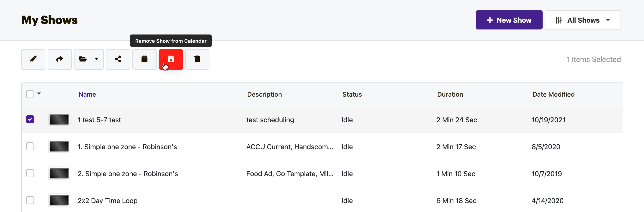Open the 2. Simple one zone - Robinson's show

128,174
